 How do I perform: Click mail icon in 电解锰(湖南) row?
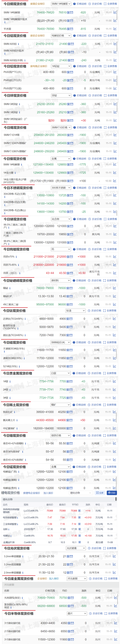coord(71,480)
